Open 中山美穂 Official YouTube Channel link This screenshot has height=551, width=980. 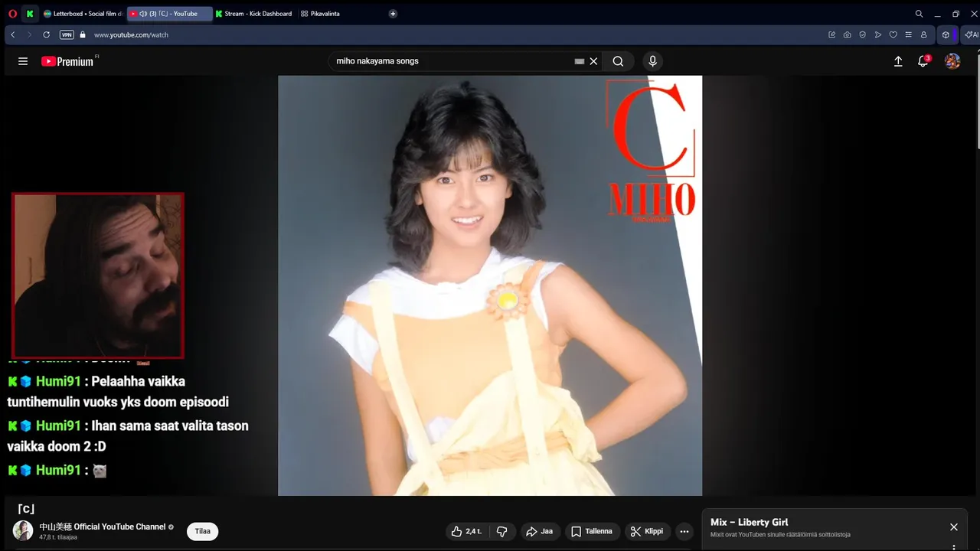coord(103,527)
